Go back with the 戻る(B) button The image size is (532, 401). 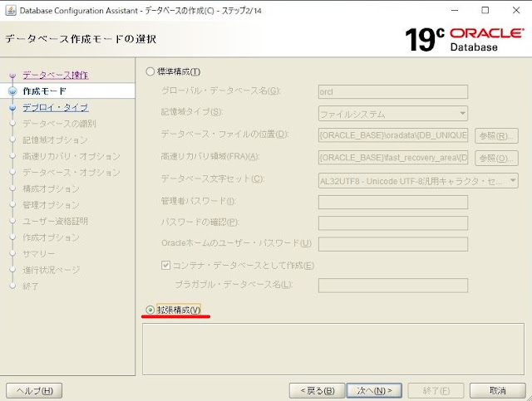(318, 391)
